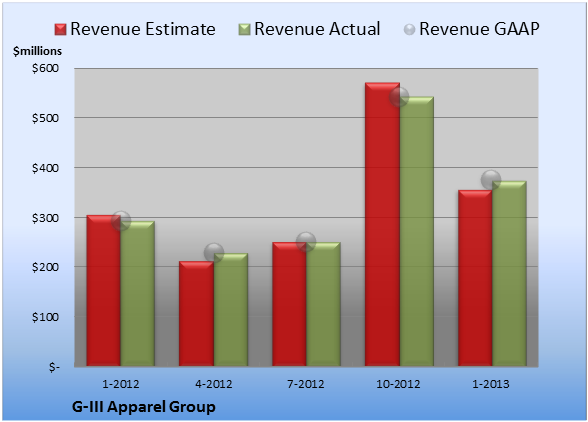Click the green Revenue Actual legend swatch
Image resolution: width=588 pixels, height=422 pixels.
pos(244,30)
